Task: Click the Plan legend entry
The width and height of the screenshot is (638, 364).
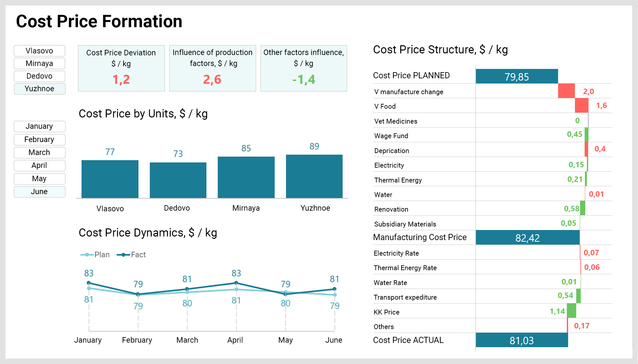Action: (95, 255)
